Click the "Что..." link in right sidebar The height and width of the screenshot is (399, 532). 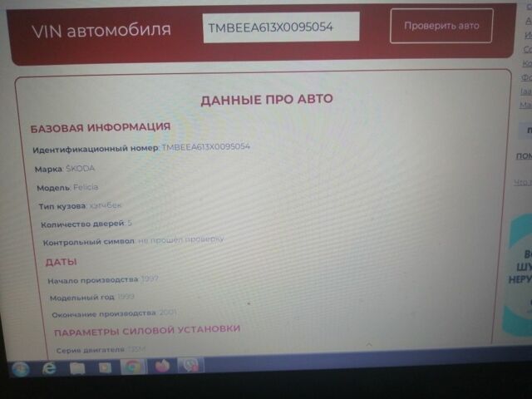pos(522,182)
